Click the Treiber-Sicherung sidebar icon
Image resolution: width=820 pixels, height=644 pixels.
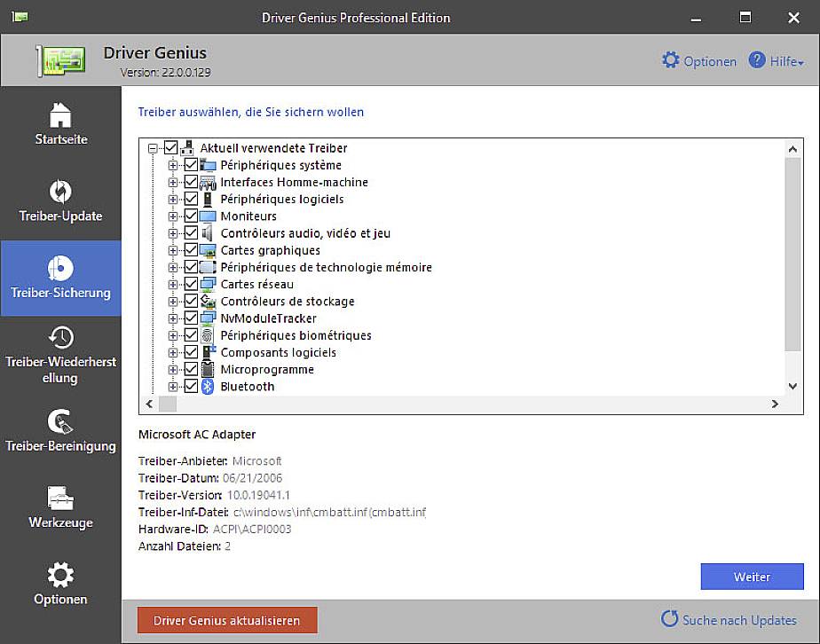pyautogui.click(x=60, y=279)
